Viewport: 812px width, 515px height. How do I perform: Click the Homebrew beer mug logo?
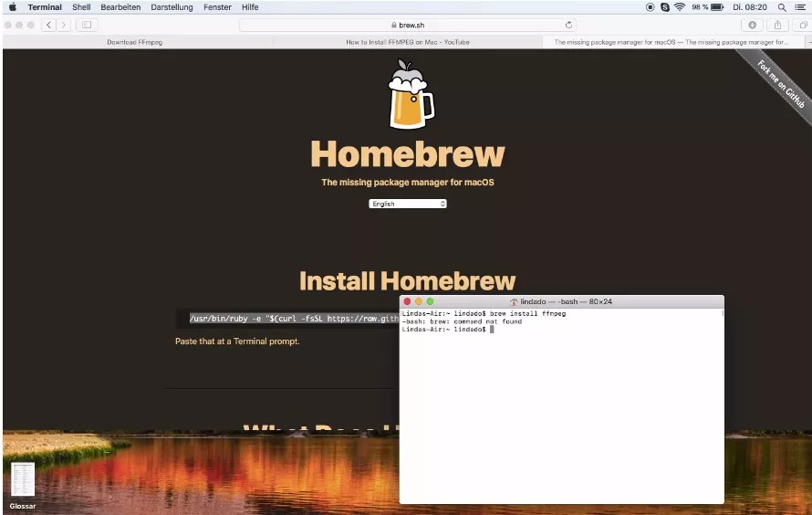click(411, 94)
